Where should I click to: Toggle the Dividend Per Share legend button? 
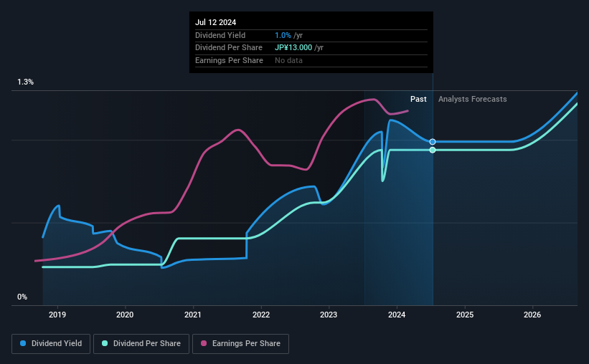(x=141, y=344)
